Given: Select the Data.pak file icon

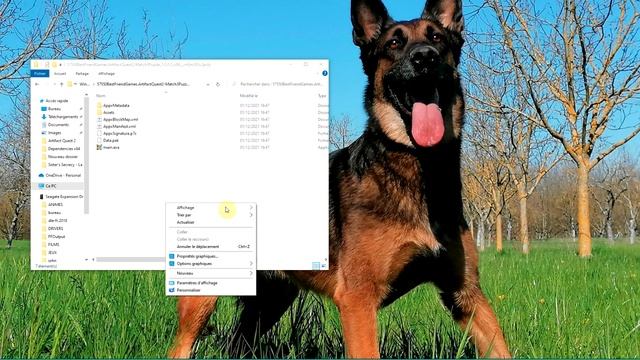Looking at the screenshot, I should 99,140.
